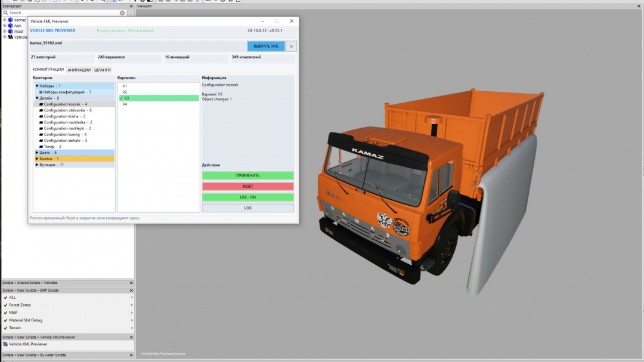The image size is (644, 362).
Task: Toggle the Material Slot Debug checkmark
Action: click(x=5, y=320)
